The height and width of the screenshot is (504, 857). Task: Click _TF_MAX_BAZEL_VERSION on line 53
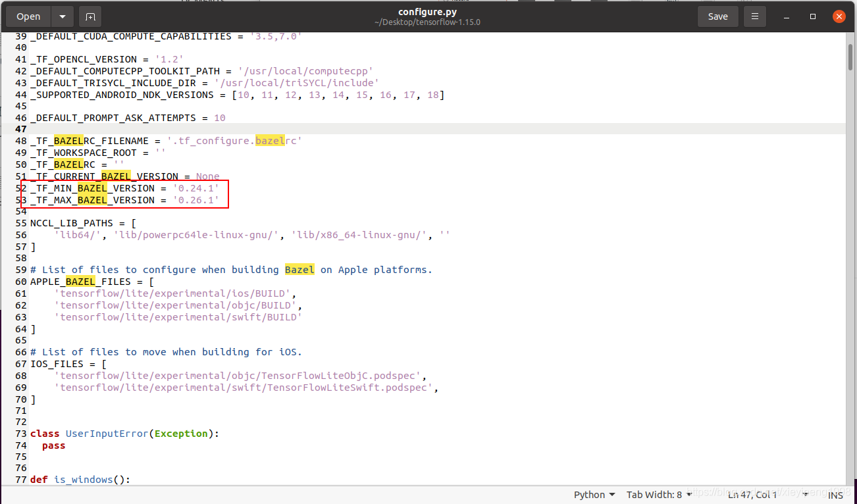point(92,200)
